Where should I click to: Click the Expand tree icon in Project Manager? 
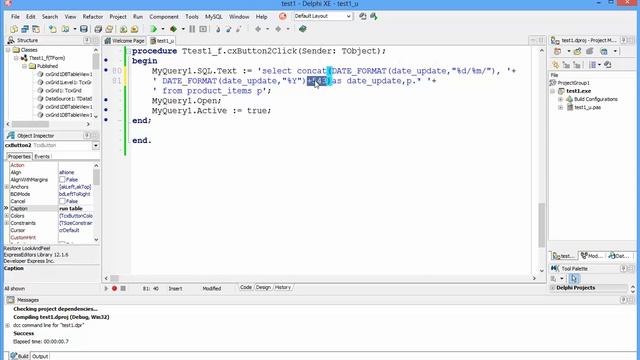pos(566,64)
